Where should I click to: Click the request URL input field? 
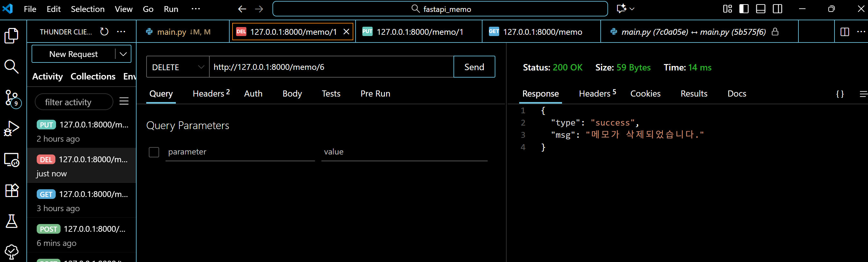pyautogui.click(x=331, y=67)
